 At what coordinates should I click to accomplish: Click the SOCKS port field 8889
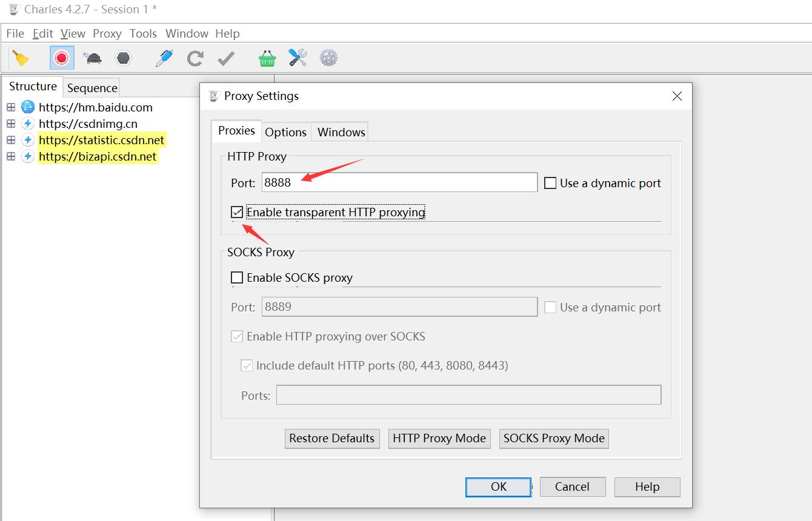pyautogui.click(x=400, y=307)
